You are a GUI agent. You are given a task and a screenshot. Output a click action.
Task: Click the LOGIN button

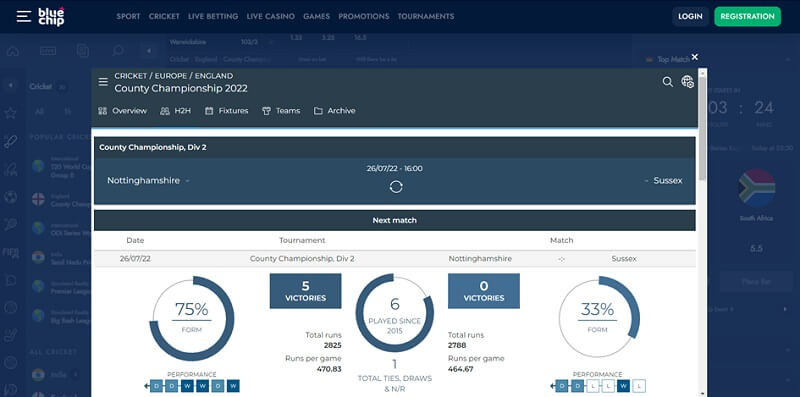(x=690, y=16)
